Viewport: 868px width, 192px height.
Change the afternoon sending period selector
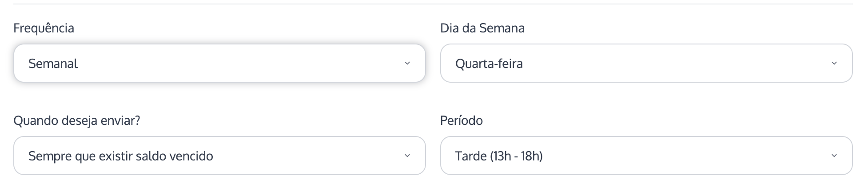(x=646, y=156)
